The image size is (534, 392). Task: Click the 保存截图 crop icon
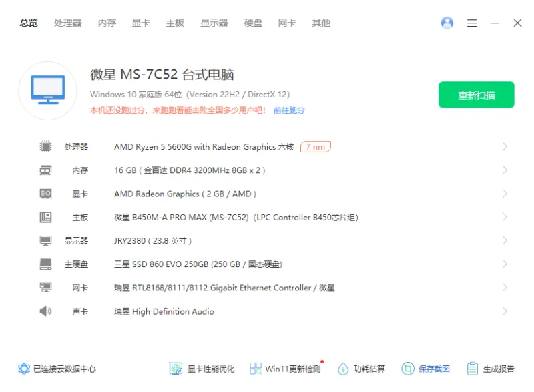click(x=408, y=369)
